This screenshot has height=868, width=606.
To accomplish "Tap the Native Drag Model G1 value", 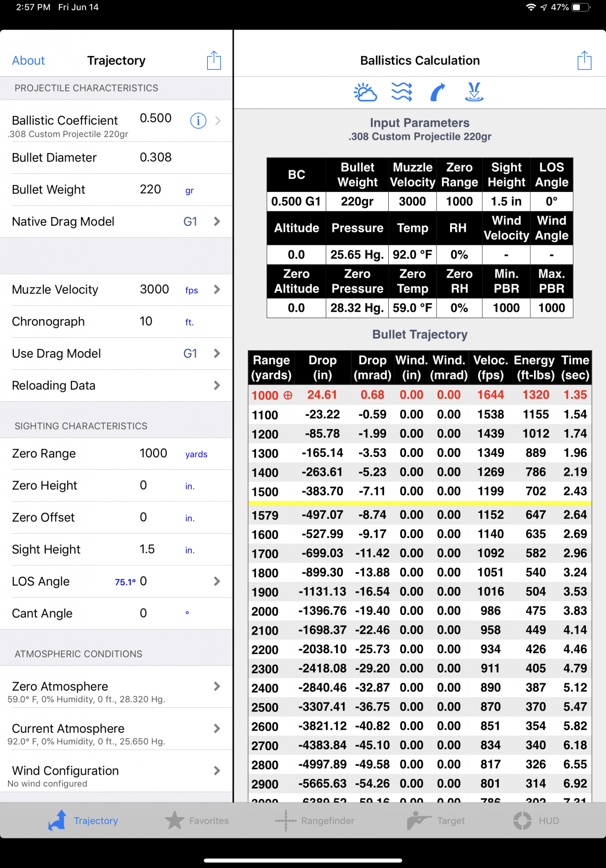I will point(190,221).
